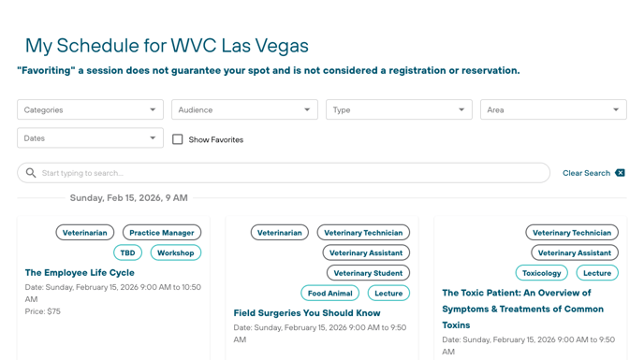The image size is (644, 360).
Task: Select the Practice Manager tag
Action: point(162,232)
